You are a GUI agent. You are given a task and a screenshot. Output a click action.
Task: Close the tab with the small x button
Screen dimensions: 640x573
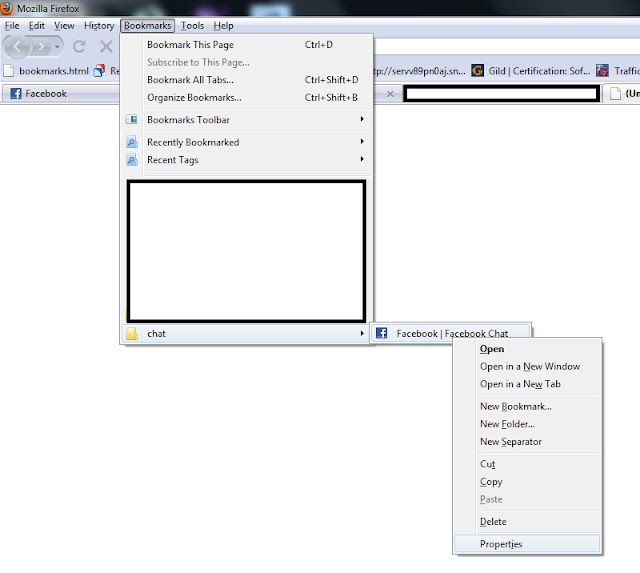tap(390, 94)
